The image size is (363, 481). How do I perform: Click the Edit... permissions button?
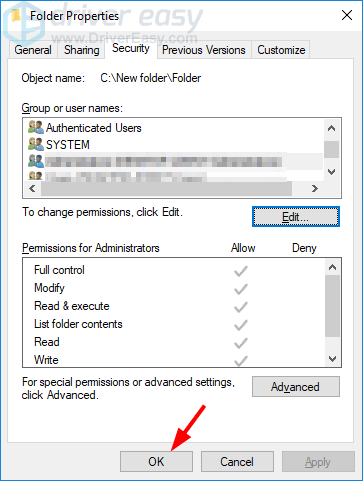click(296, 217)
